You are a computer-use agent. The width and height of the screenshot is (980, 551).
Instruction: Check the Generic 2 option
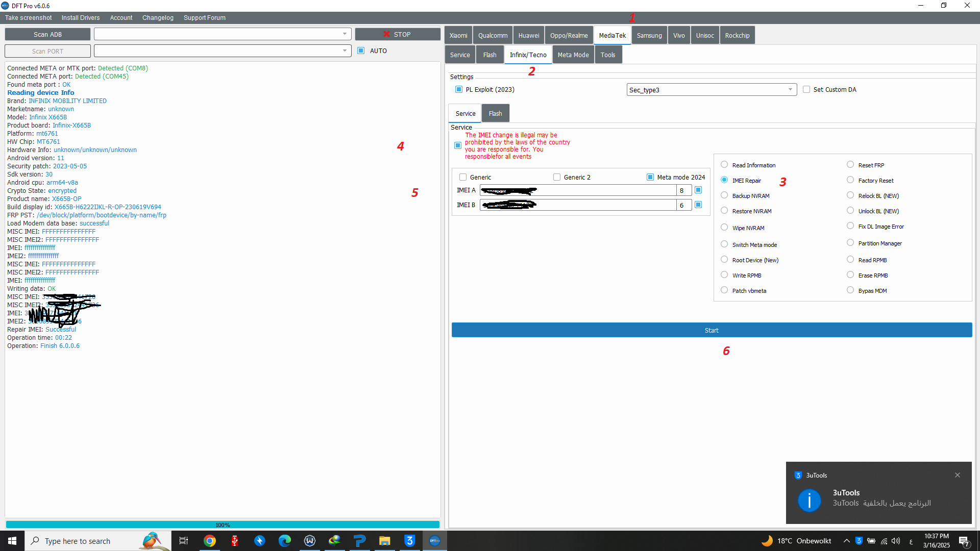557,177
